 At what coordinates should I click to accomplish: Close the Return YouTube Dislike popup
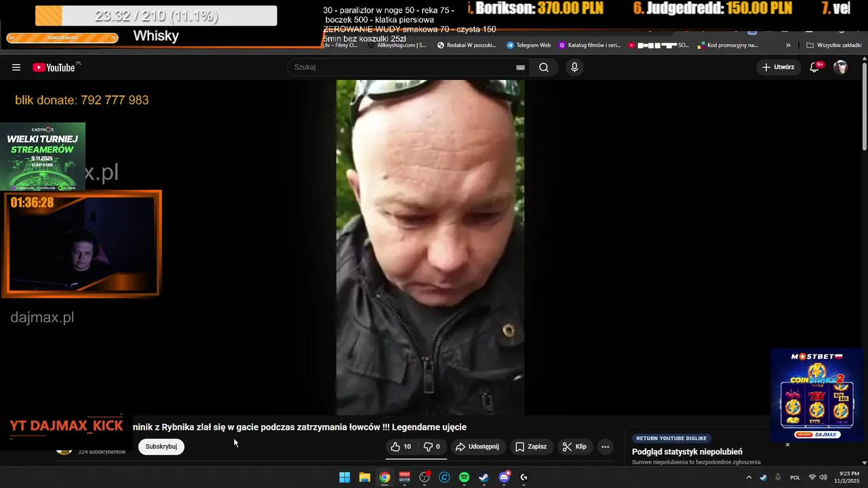pos(787,445)
